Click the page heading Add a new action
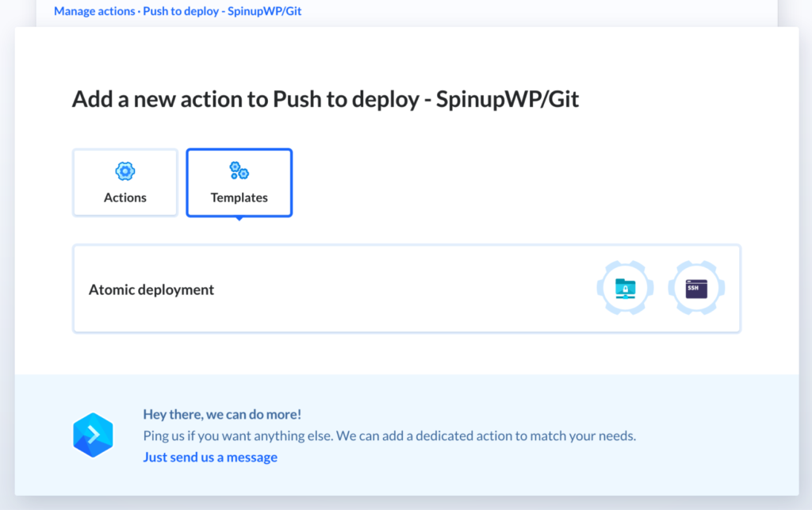 coord(325,98)
